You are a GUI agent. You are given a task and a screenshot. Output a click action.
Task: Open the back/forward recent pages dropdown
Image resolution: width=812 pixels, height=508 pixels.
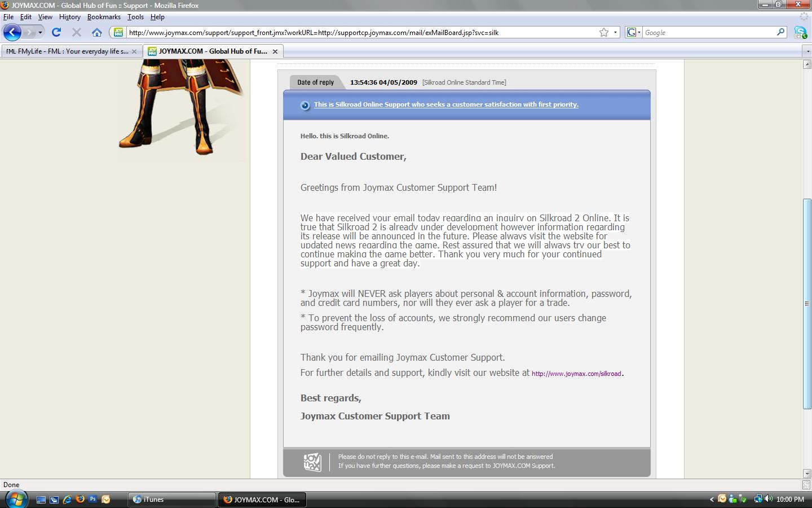[40, 32]
